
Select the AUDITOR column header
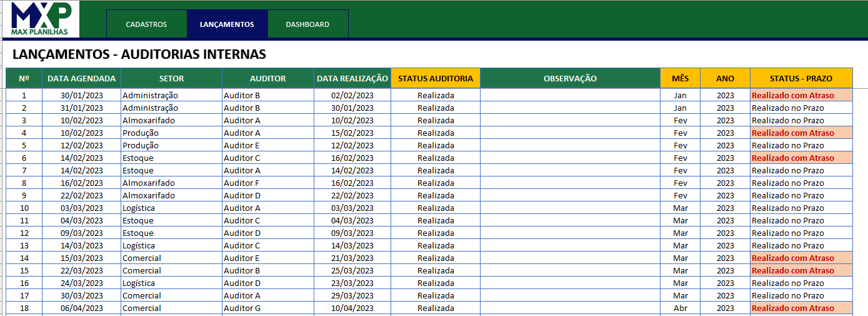pos(268,78)
